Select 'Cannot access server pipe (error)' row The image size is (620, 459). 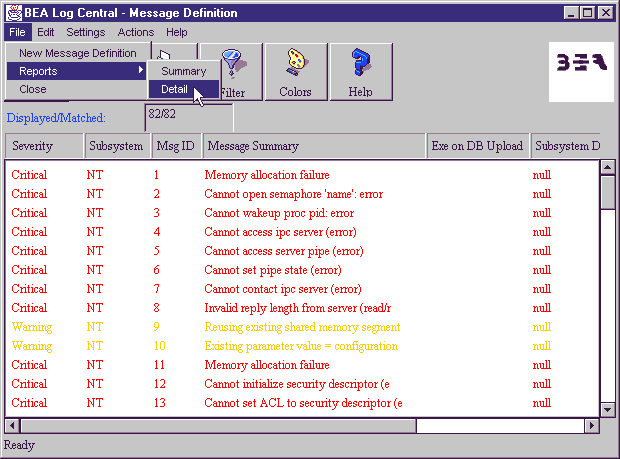(302, 251)
